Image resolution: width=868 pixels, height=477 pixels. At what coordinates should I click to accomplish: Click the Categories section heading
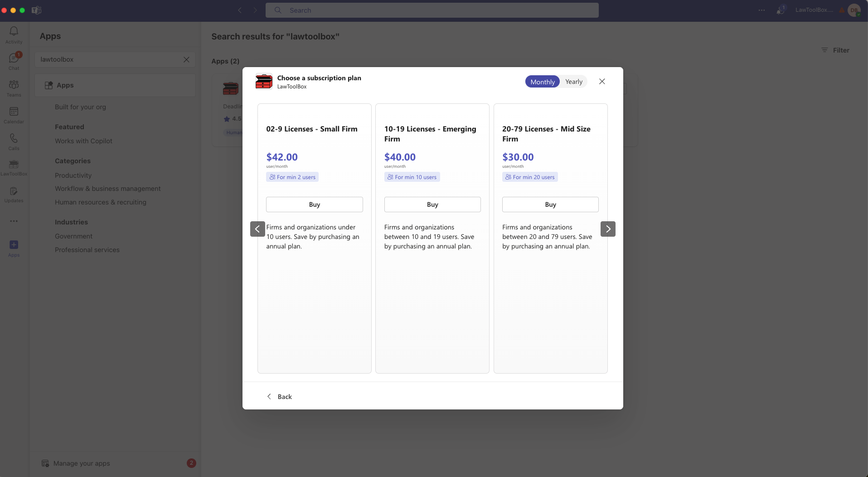(x=73, y=161)
